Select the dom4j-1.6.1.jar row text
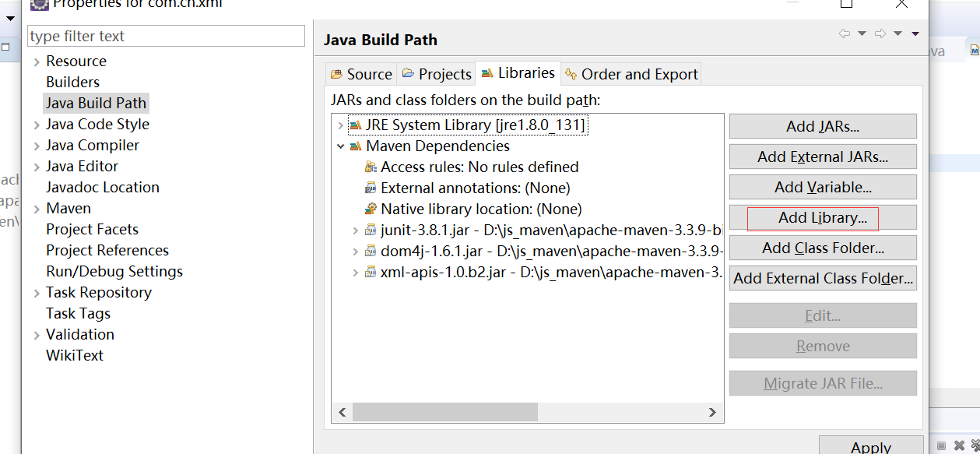The width and height of the screenshot is (980, 454). pyautogui.click(x=552, y=251)
